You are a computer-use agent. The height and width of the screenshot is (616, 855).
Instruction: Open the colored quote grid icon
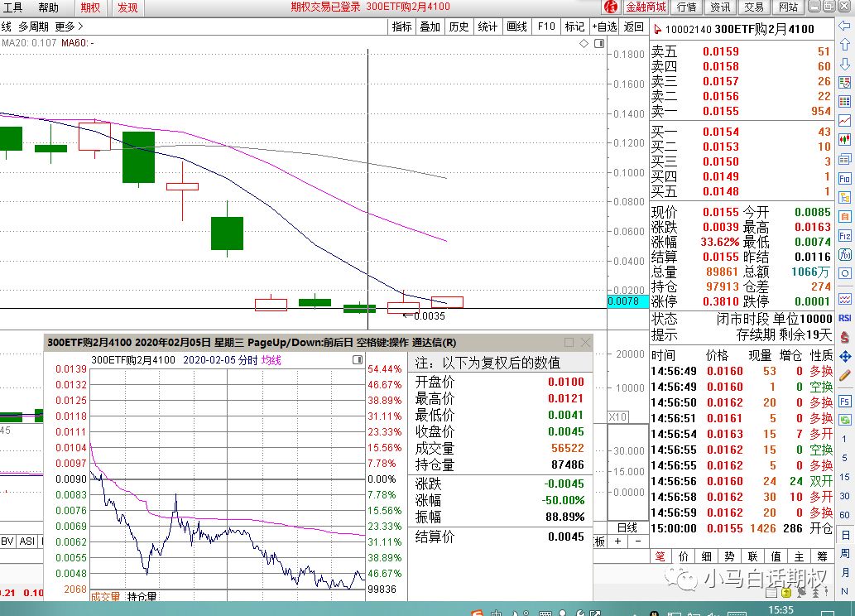point(844,102)
